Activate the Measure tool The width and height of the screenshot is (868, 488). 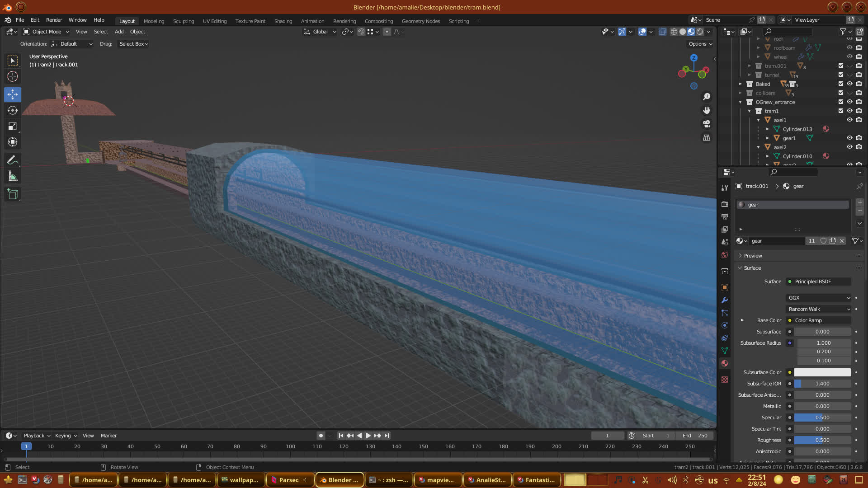coord(13,177)
